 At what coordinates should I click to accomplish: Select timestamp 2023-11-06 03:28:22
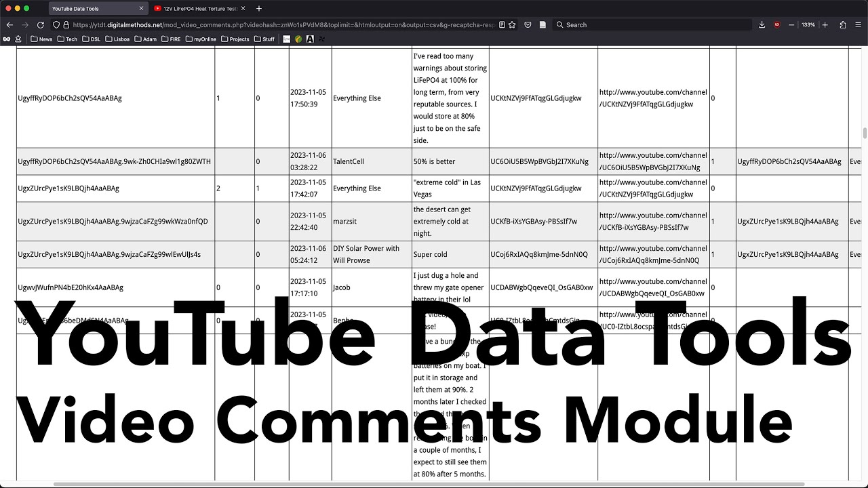[309, 161]
